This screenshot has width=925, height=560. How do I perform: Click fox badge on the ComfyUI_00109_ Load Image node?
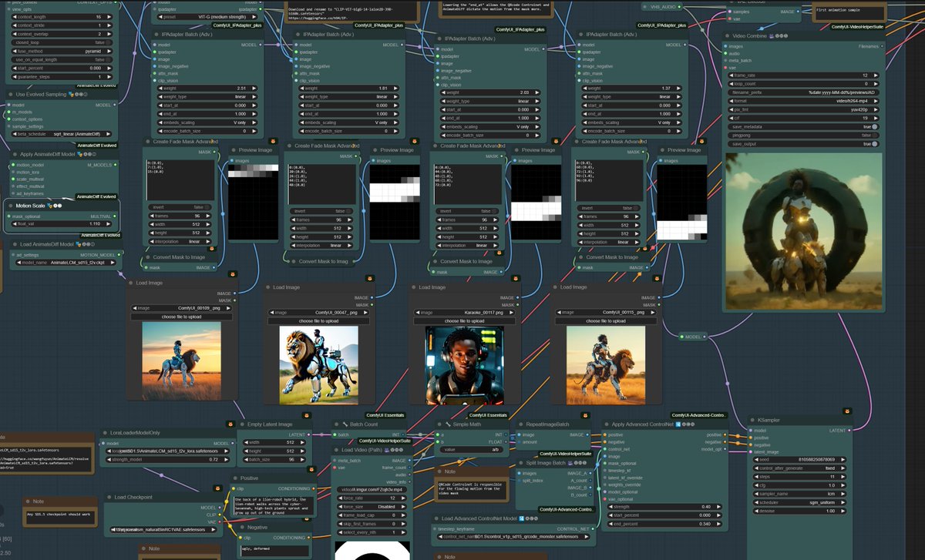pyautogui.click(x=232, y=273)
